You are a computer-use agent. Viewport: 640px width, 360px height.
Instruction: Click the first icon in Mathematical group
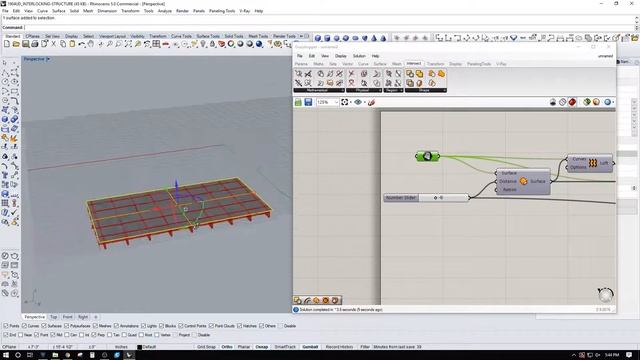point(299,73)
